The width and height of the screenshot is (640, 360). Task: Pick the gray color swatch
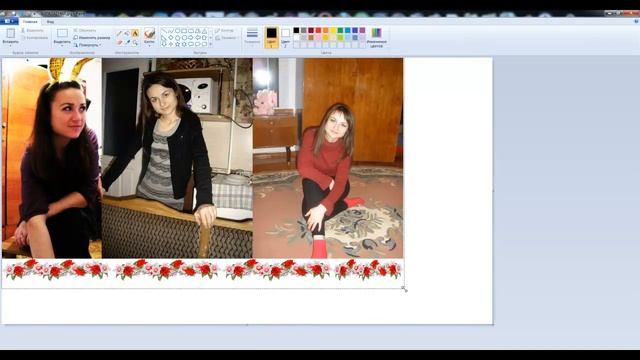coord(304,31)
